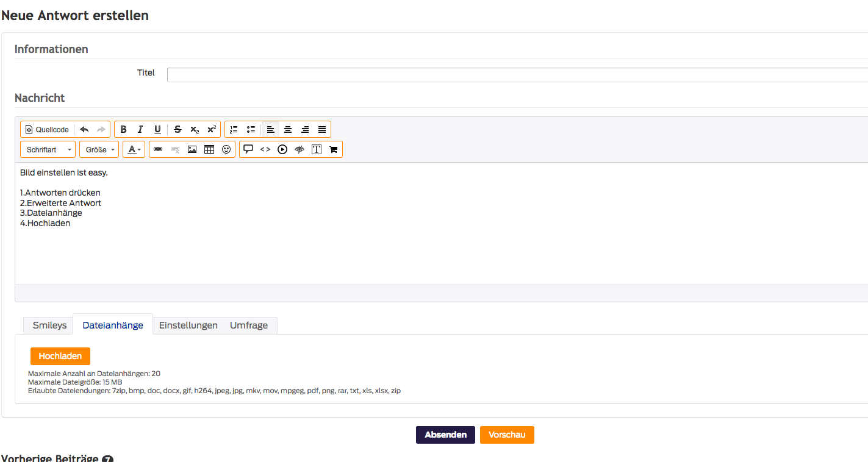The image size is (868, 462).
Task: Apply strikethrough formatting
Action: (x=178, y=129)
